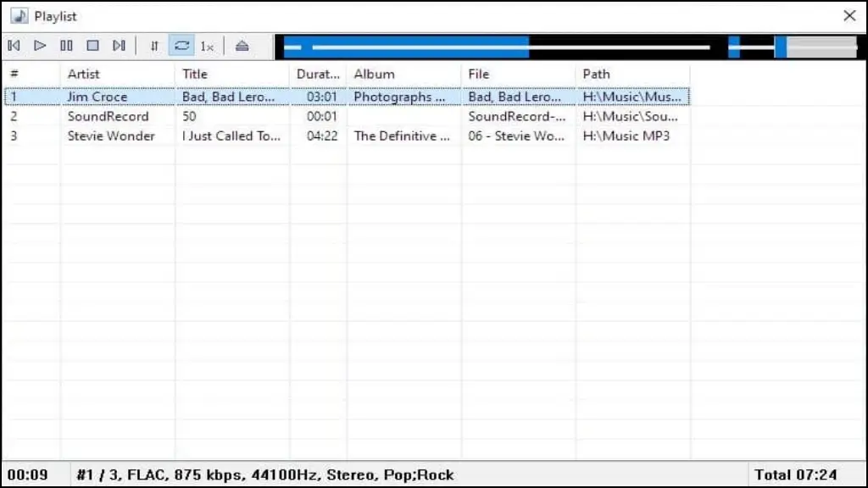Toggle shuffle order icon in toolbar
The image size is (868, 488).
click(154, 46)
